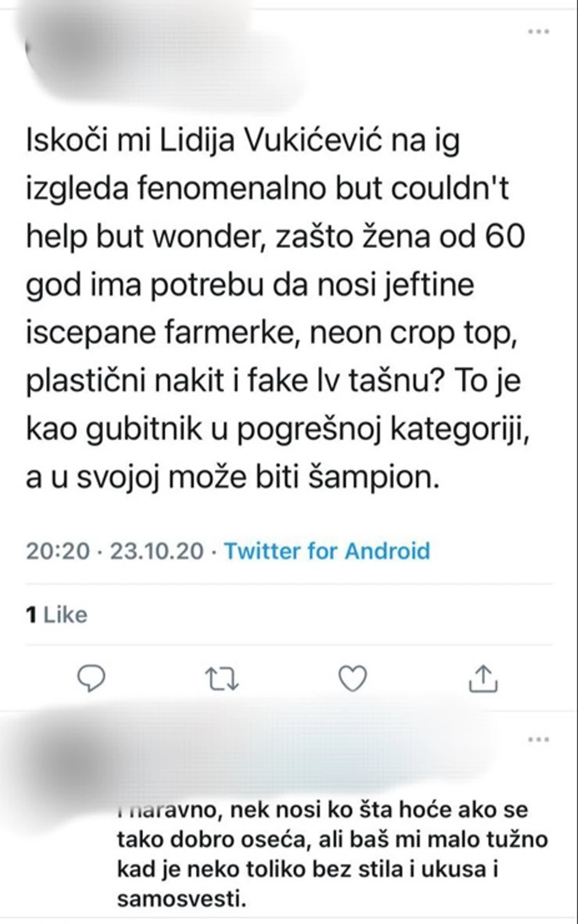Select the retweet icon below the tweet
This screenshot has height=924, width=578.
tap(221, 679)
